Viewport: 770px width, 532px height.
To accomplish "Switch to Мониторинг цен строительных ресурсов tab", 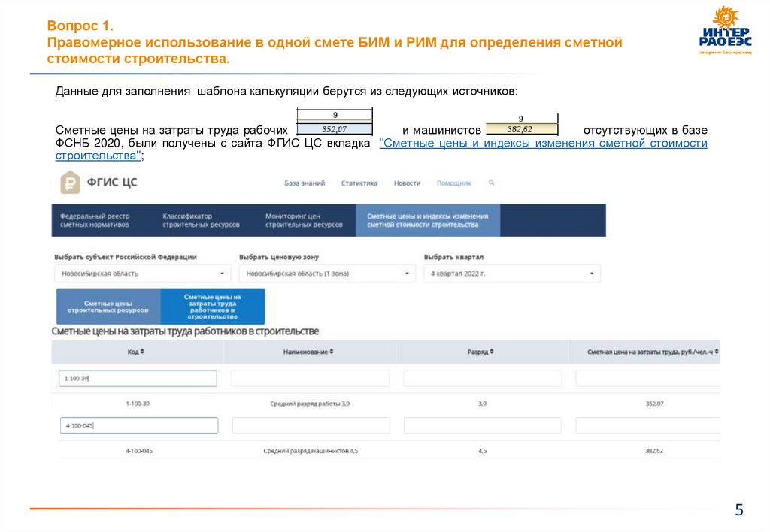I will pyautogui.click(x=305, y=220).
